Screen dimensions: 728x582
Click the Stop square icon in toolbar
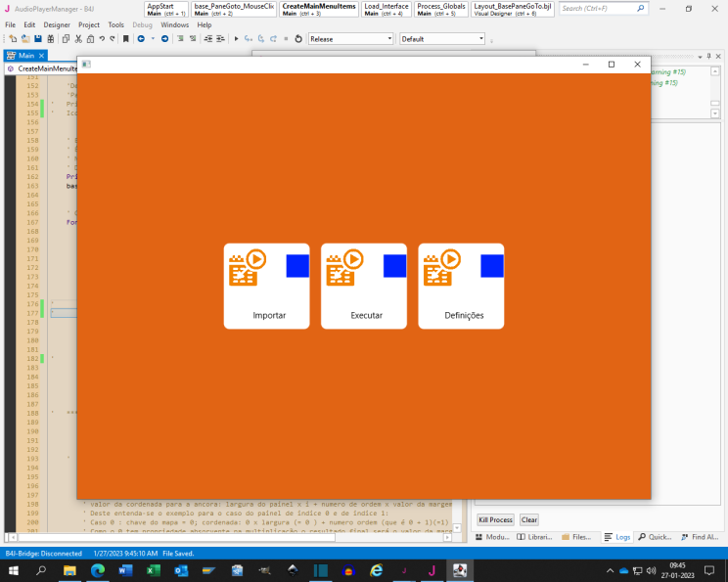(x=286, y=39)
